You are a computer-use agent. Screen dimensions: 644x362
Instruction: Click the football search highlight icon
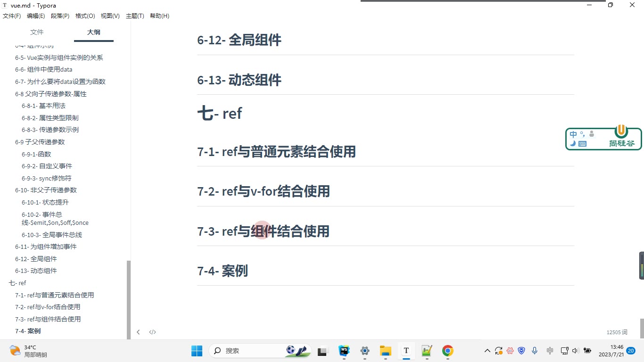point(298,350)
